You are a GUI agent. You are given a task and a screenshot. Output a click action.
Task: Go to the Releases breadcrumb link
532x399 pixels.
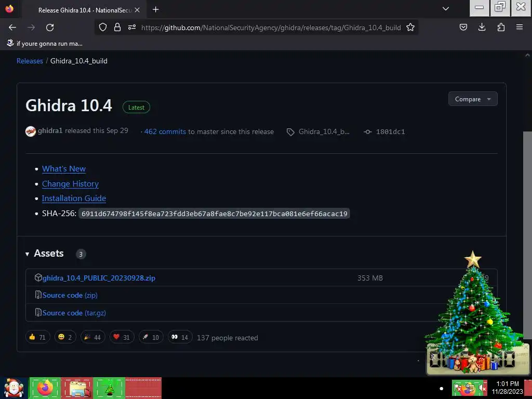pyautogui.click(x=30, y=61)
